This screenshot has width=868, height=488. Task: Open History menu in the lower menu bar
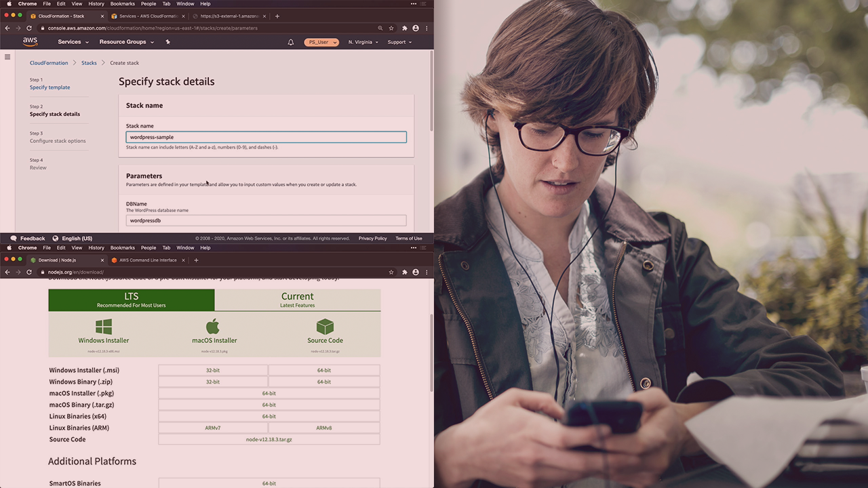click(96, 247)
